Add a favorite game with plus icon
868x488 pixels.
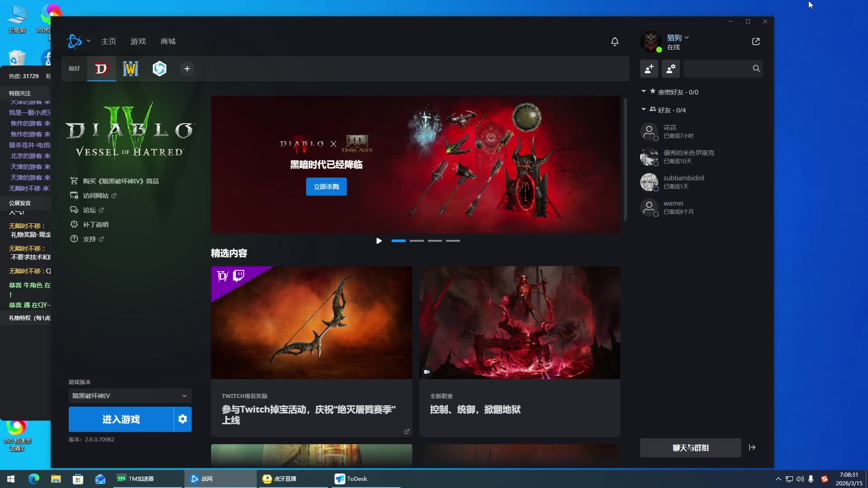tap(187, 69)
